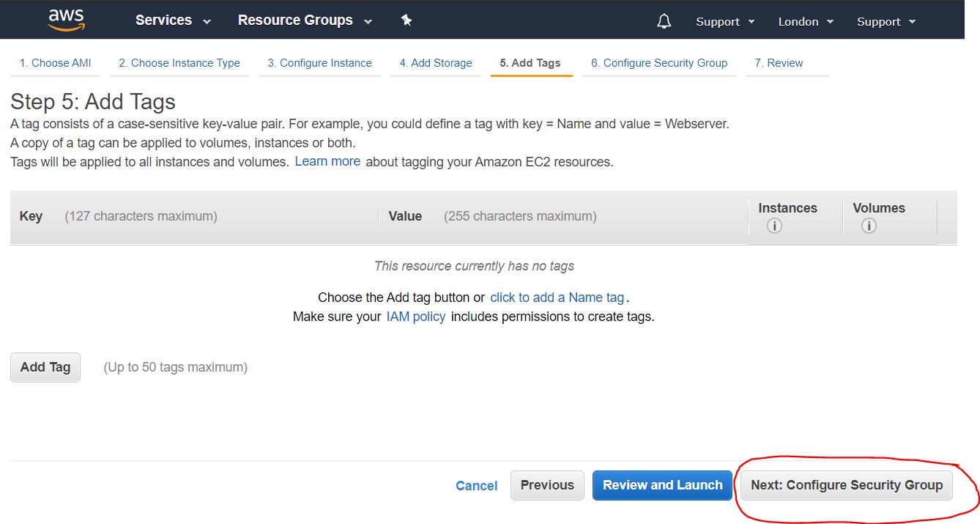Click the Previous button

pyautogui.click(x=547, y=485)
